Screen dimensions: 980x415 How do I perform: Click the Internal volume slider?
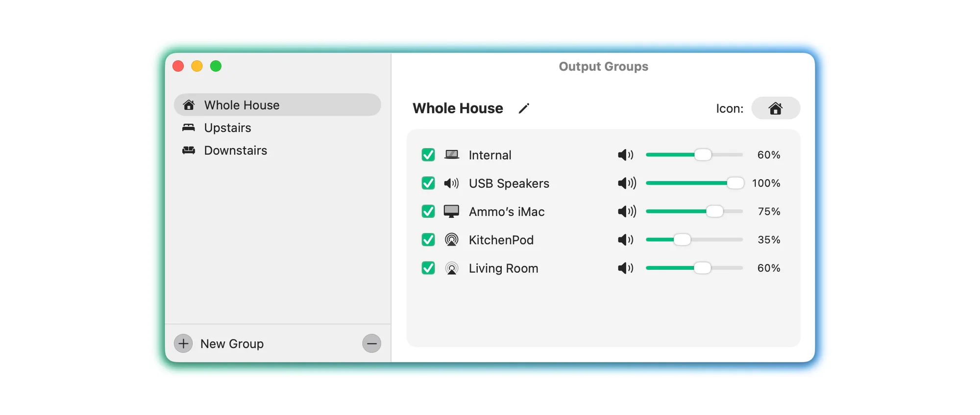click(x=694, y=155)
